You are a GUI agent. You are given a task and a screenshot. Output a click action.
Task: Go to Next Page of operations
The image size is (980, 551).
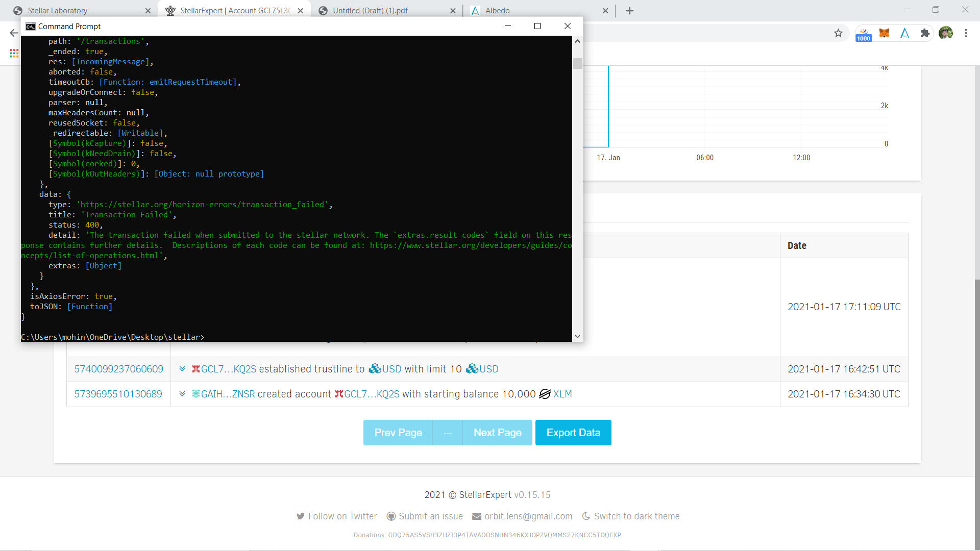pyautogui.click(x=497, y=433)
